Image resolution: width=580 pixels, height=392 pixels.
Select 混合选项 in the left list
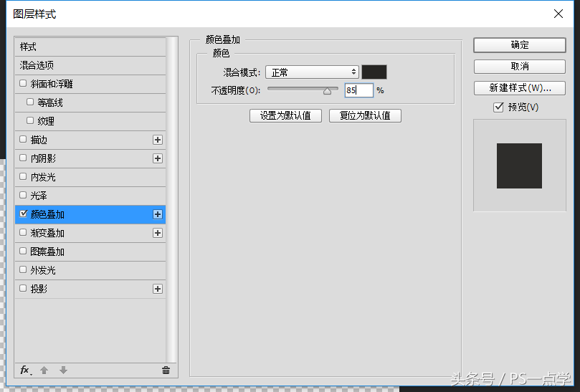90,65
